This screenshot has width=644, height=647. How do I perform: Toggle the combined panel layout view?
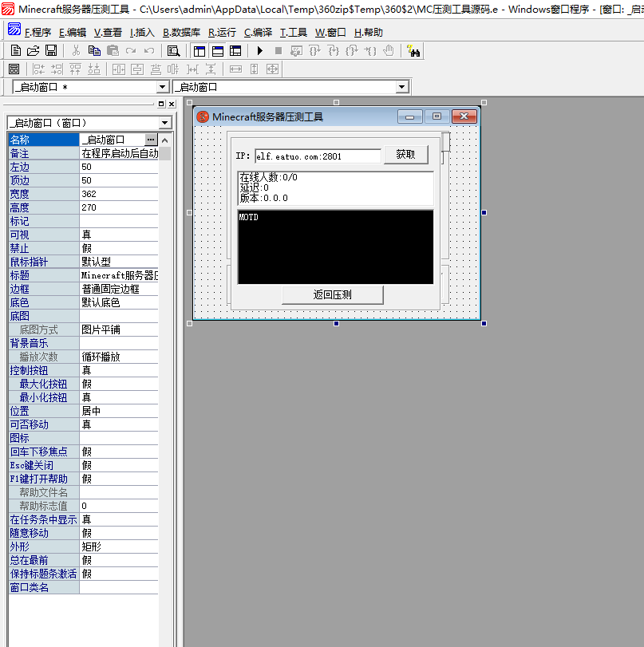(235, 51)
